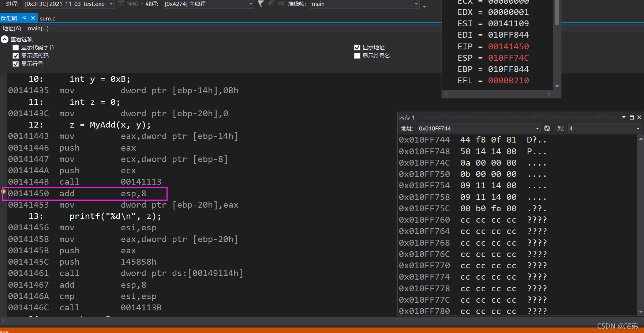Image resolution: width=644 pixels, height=333 pixels.
Task: Click the EFL register value 00000210
Action: tap(508, 80)
